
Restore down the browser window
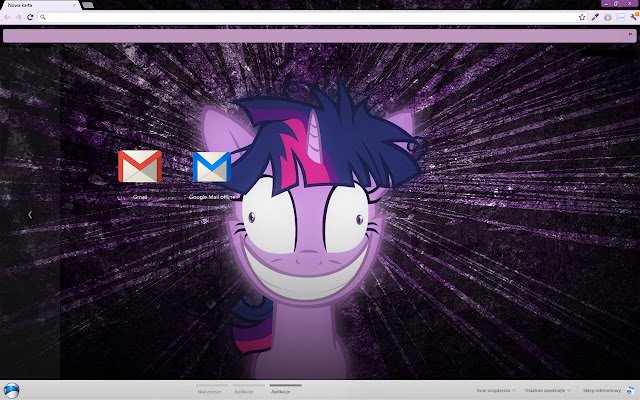[x=616, y=3]
